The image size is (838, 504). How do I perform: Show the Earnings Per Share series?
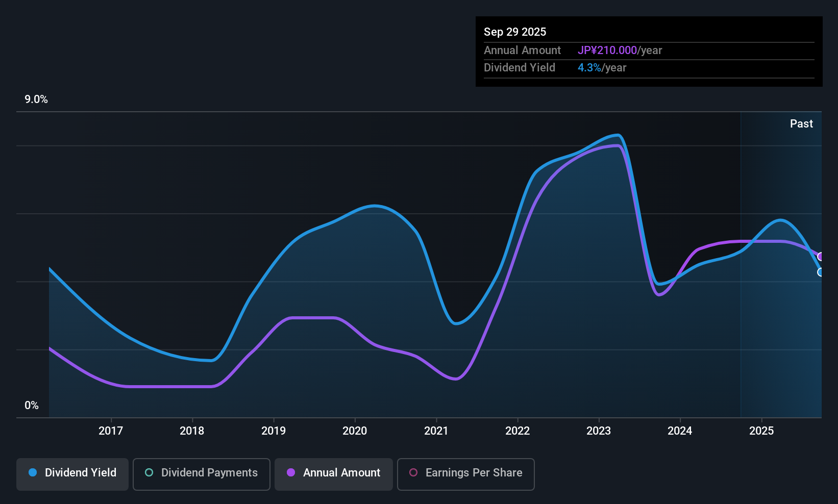click(x=465, y=474)
